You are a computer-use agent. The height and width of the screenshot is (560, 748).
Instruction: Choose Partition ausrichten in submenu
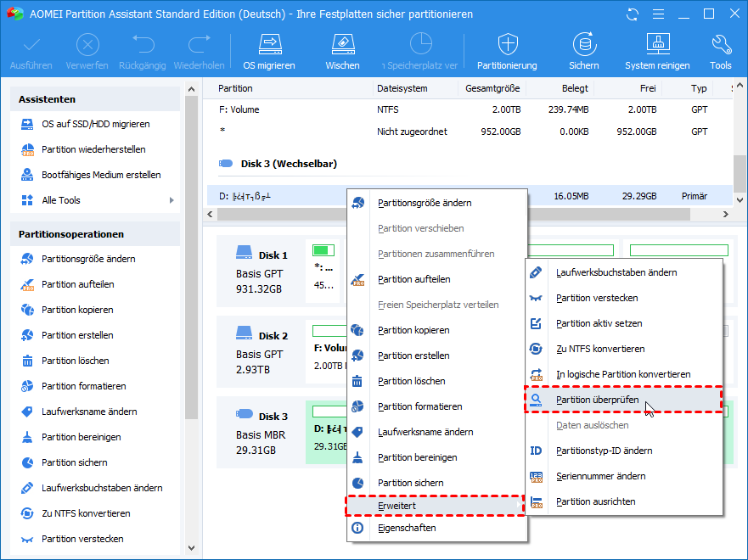tap(624, 501)
